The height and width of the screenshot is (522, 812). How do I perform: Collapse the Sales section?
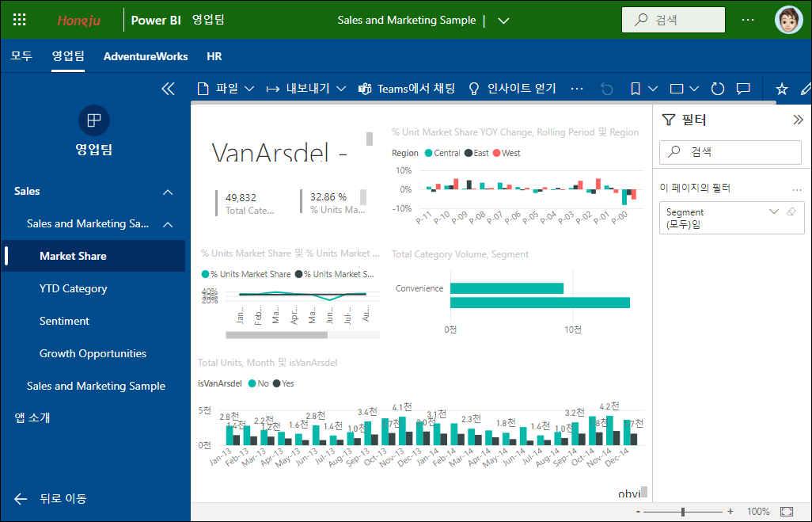click(x=168, y=192)
